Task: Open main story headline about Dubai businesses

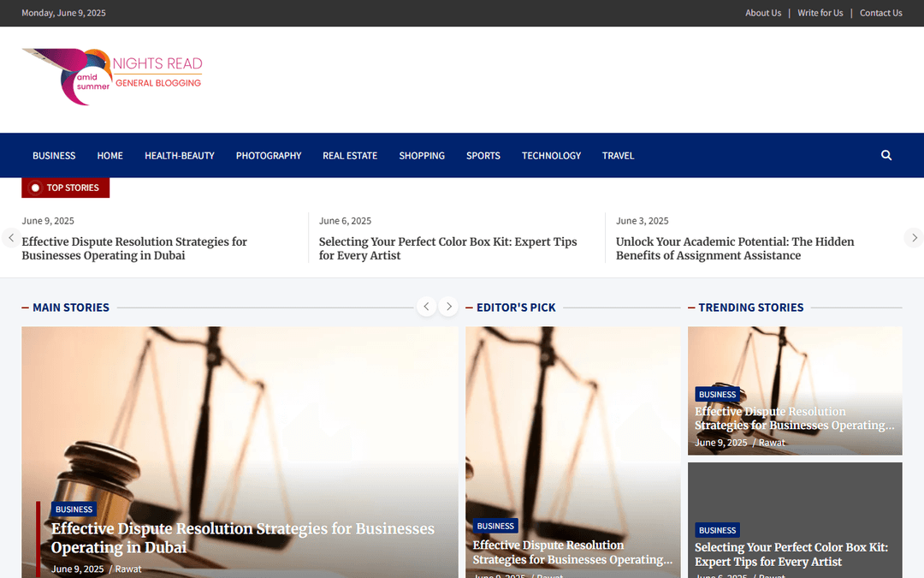Action: tap(243, 538)
